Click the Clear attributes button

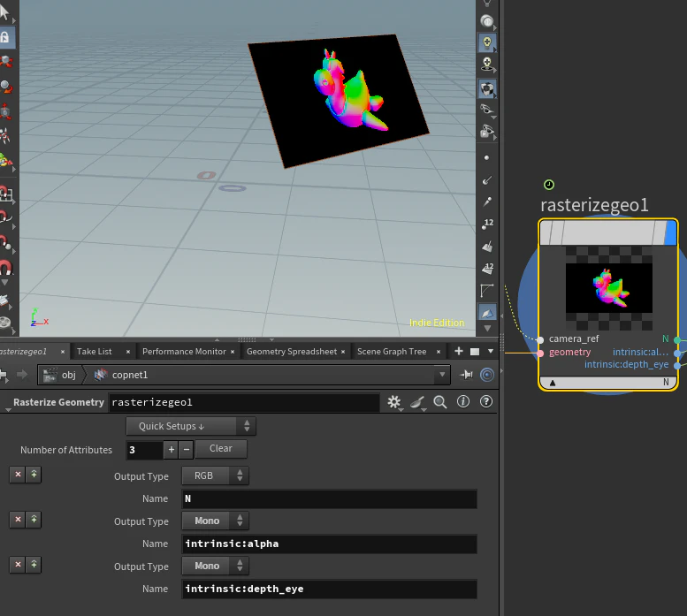coord(221,449)
